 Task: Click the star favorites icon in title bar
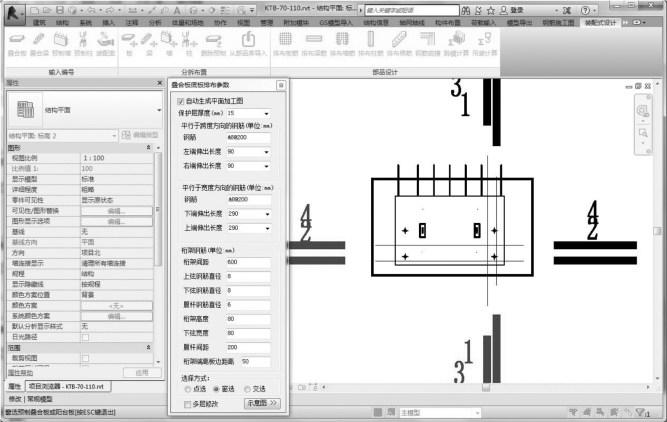click(x=490, y=10)
